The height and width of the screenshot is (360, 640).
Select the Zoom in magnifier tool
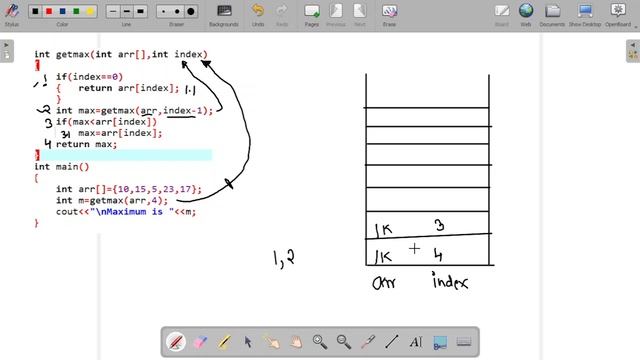[x=320, y=342]
